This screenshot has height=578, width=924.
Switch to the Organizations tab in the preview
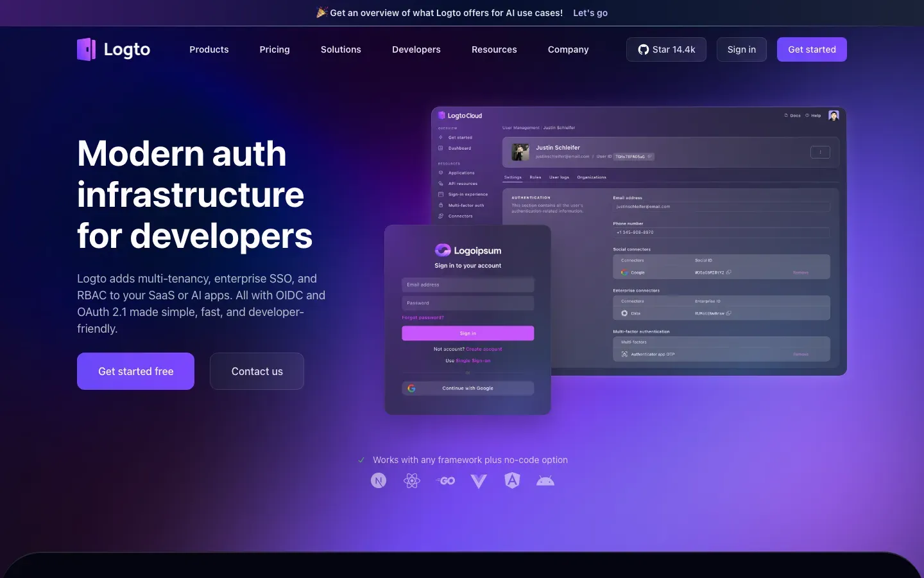592,177
